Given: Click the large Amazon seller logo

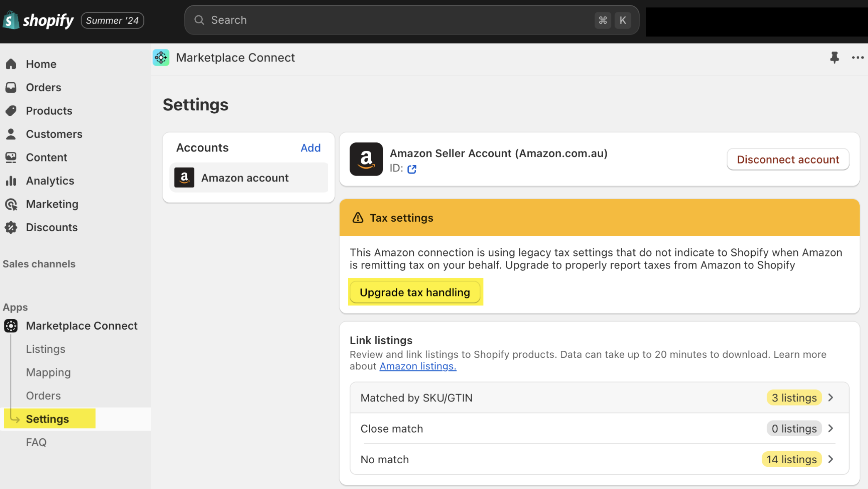Looking at the screenshot, I should 366,159.
